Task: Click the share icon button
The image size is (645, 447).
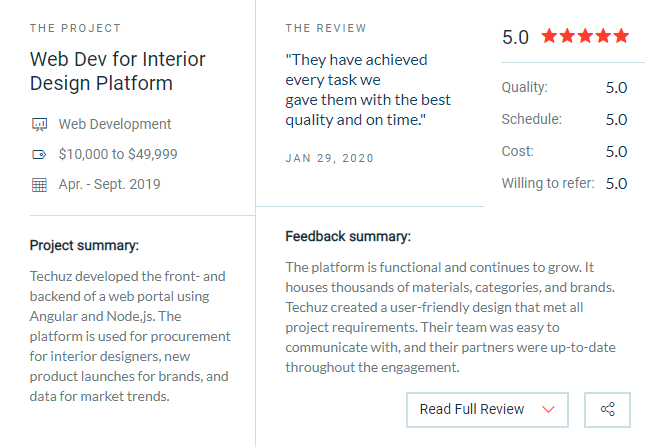Action: tap(607, 410)
